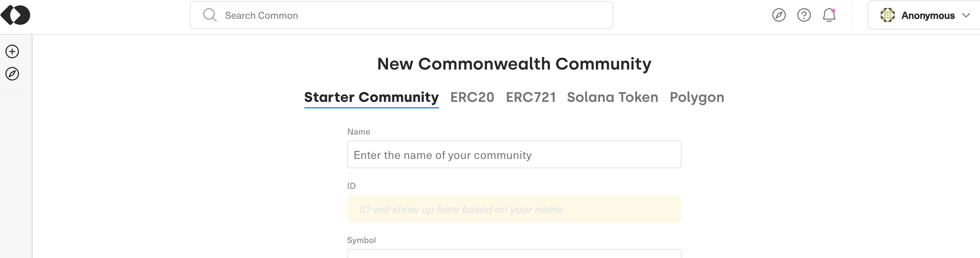Click the community Name input field
The width and height of the screenshot is (980, 258).
pyautogui.click(x=514, y=155)
